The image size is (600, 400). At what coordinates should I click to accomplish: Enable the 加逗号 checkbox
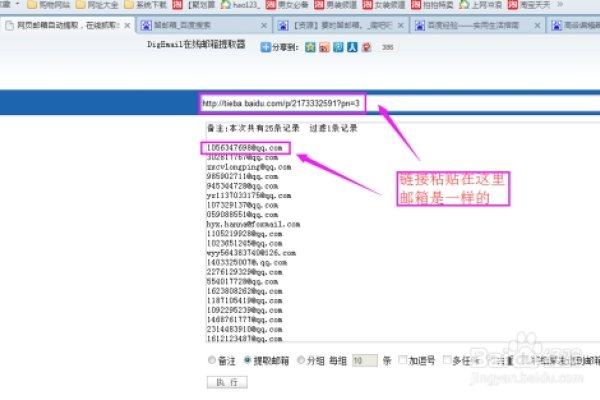coord(403,360)
